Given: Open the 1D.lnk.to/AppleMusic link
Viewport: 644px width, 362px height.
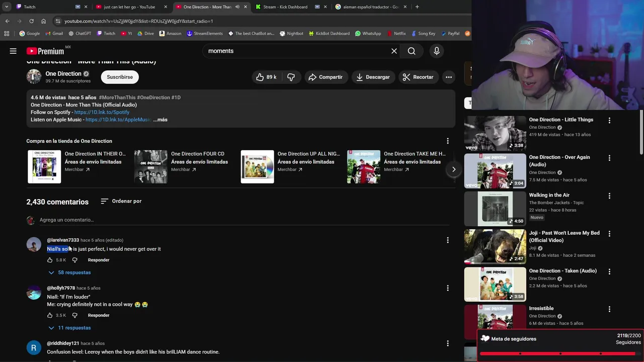Looking at the screenshot, I should coord(118,120).
